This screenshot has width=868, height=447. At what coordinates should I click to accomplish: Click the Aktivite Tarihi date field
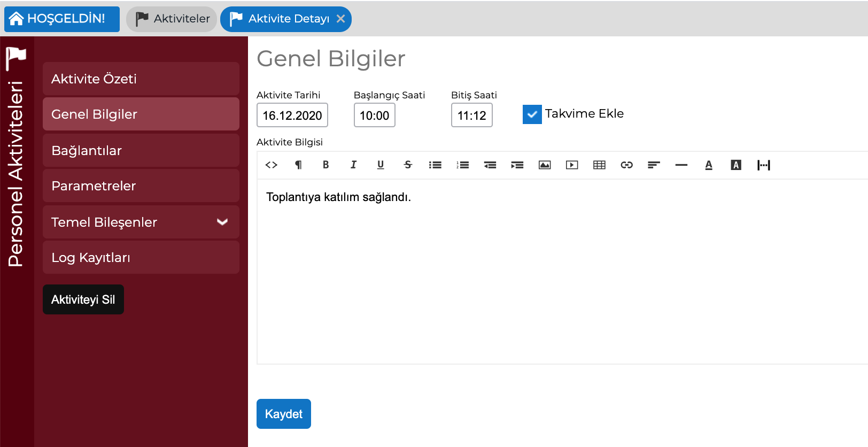click(292, 115)
